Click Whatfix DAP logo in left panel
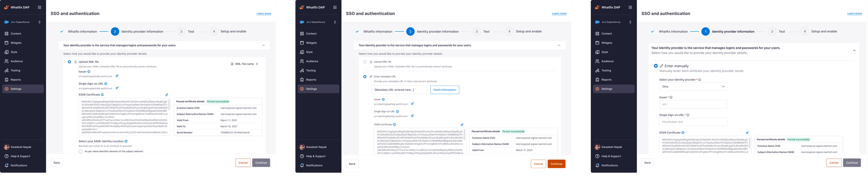 pos(18,7)
